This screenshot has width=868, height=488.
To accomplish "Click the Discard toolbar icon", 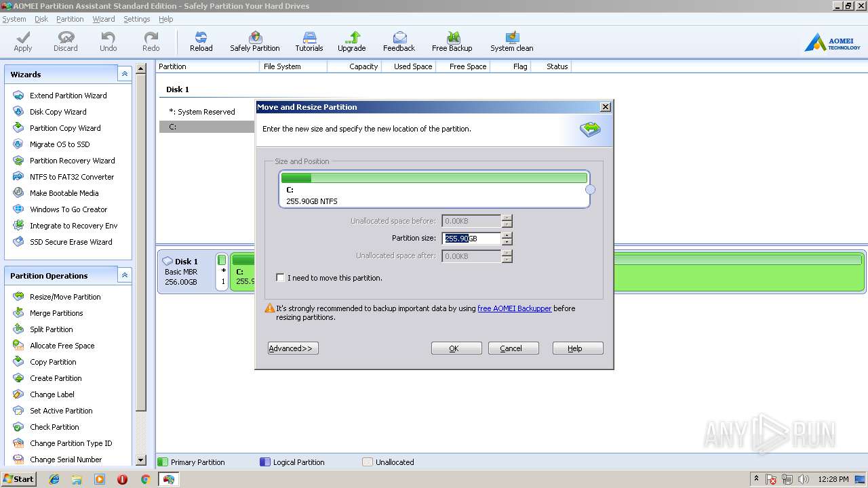I will tap(66, 41).
